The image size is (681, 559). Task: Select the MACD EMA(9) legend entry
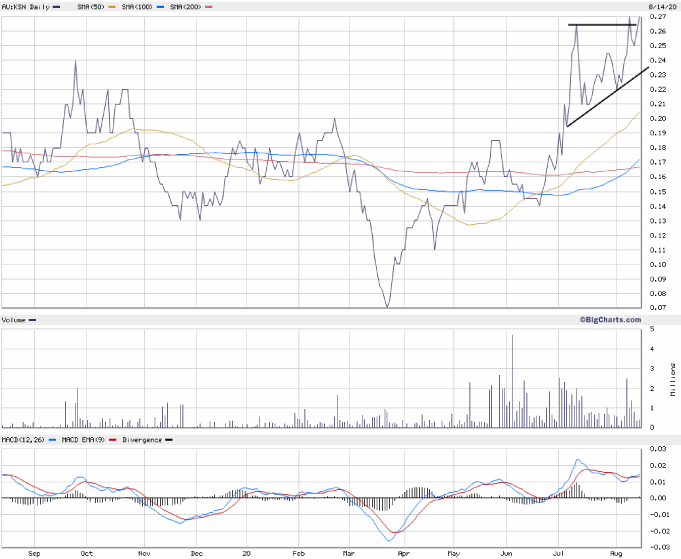[x=82, y=440]
